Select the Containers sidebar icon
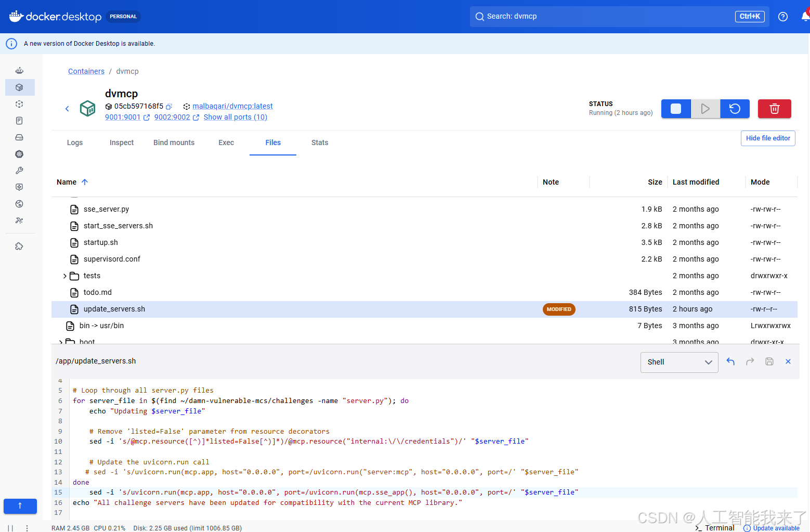Image resolution: width=810 pixels, height=532 pixels. pyautogui.click(x=19, y=87)
